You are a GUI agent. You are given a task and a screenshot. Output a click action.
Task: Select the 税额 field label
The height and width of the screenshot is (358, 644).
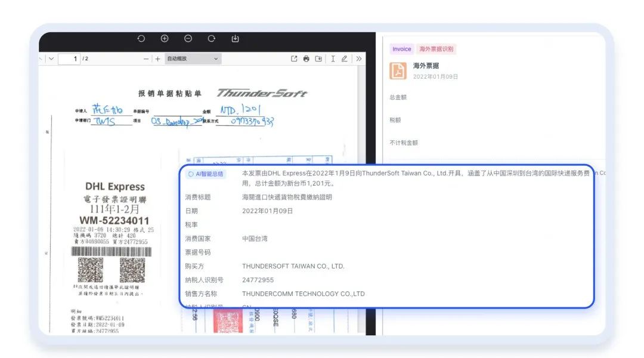tap(395, 120)
